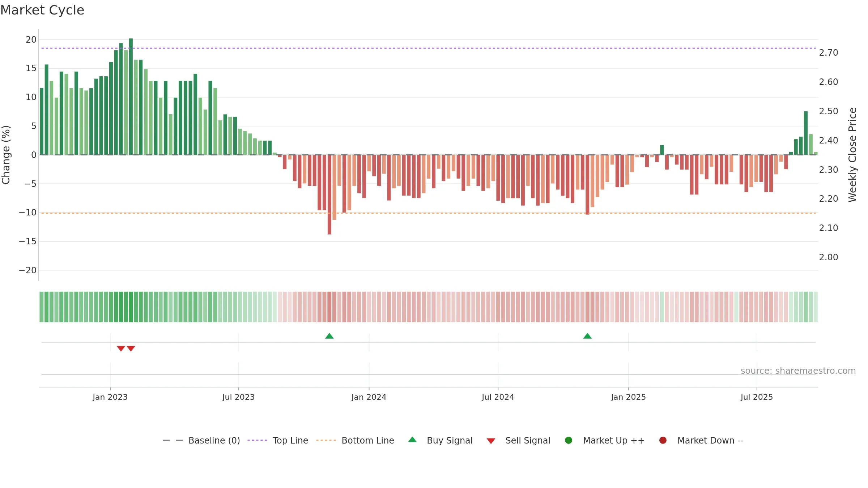Click the lone green bar after Jan 2025
Viewport: 868px width, 488px height.
(x=662, y=150)
